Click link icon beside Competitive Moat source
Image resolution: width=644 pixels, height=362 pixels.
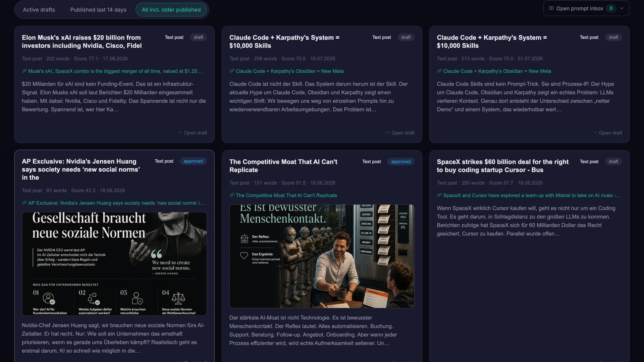(x=232, y=195)
